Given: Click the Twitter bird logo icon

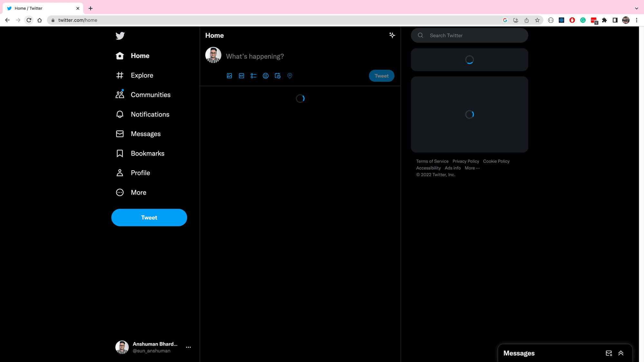Looking at the screenshot, I should tap(119, 36).
